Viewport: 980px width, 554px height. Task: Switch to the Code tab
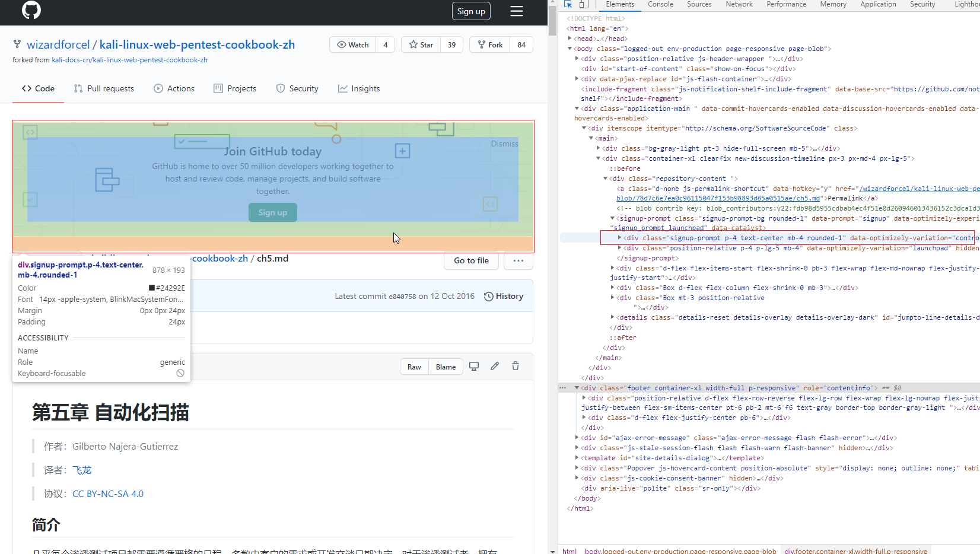tap(38, 88)
